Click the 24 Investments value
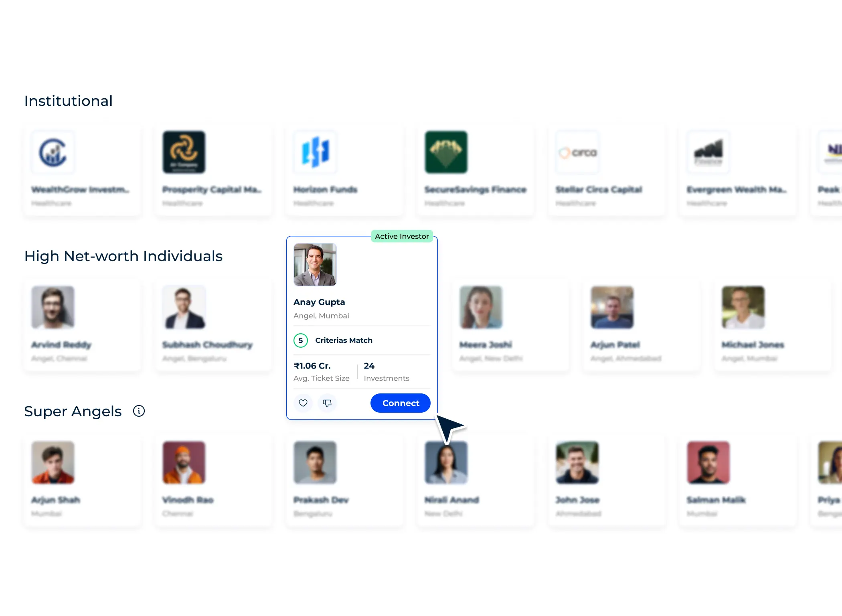 click(369, 366)
